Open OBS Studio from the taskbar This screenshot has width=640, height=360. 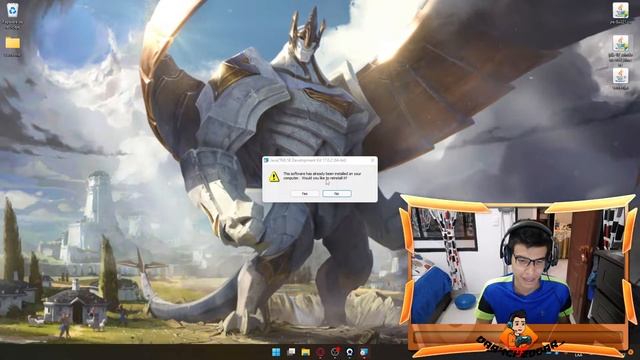350,352
